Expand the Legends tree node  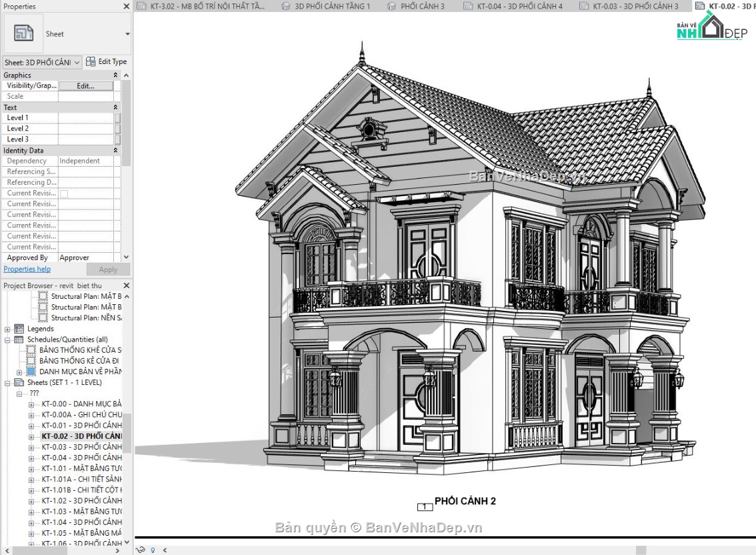pos(7,330)
